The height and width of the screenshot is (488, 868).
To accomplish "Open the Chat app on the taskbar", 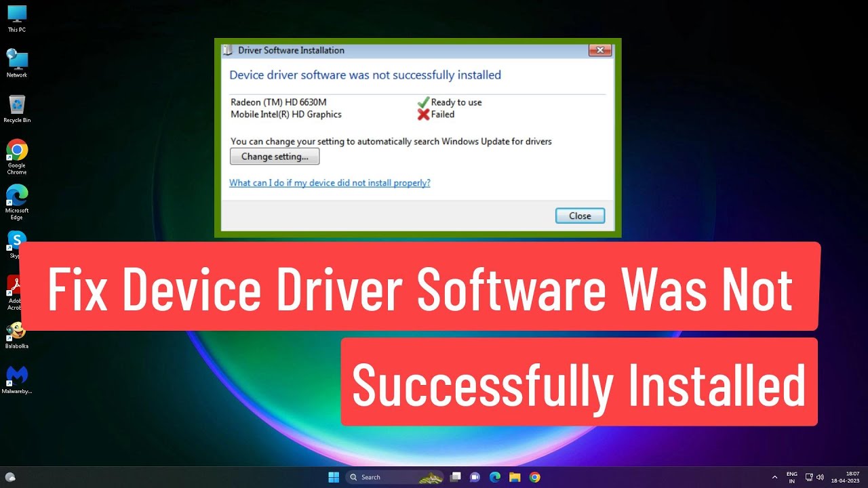I will coord(475,477).
